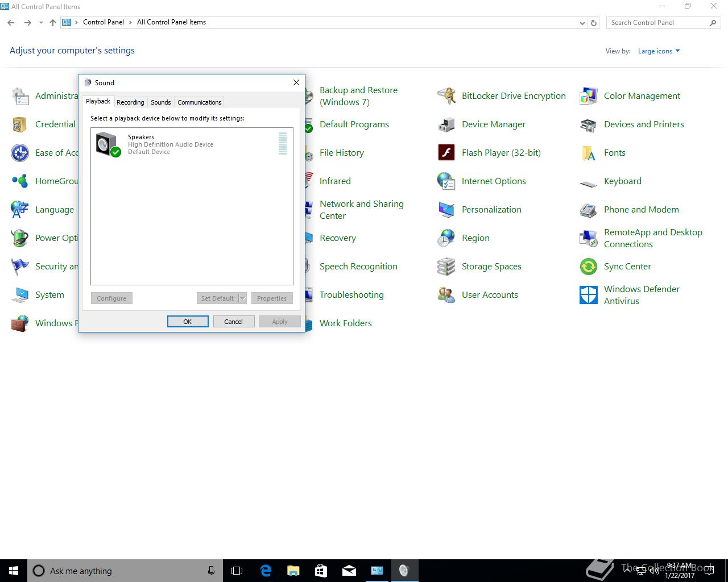This screenshot has height=582, width=728.
Task: Open the Language icon
Action: click(x=20, y=210)
